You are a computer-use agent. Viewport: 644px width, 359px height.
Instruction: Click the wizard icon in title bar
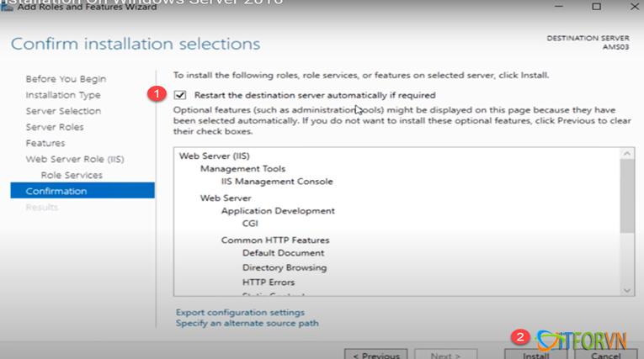[7, 7]
